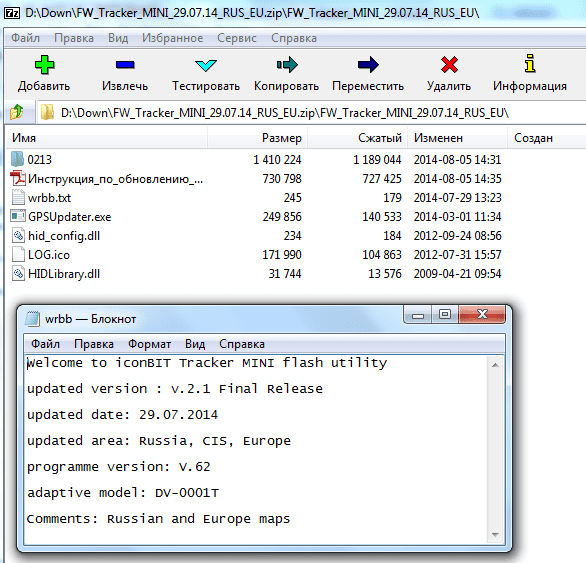
Task: Minimize the wrbb Notepad window
Action: 418,315
